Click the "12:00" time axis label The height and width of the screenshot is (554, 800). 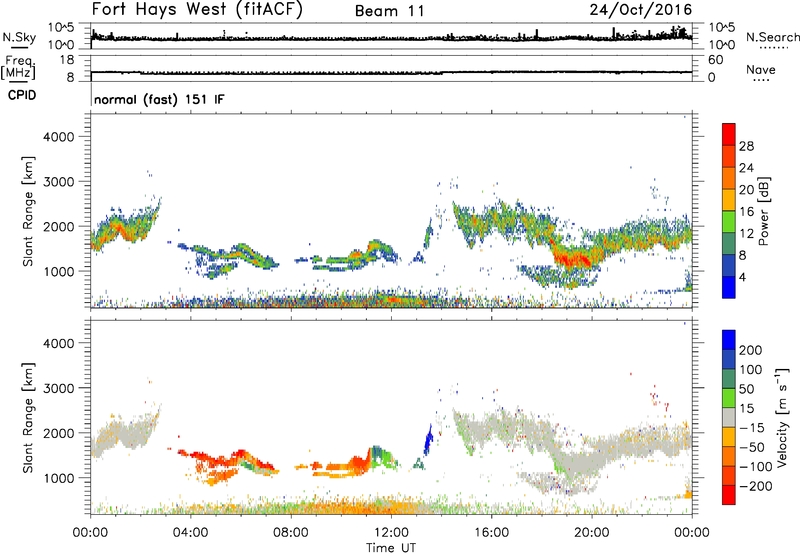pyautogui.click(x=391, y=533)
